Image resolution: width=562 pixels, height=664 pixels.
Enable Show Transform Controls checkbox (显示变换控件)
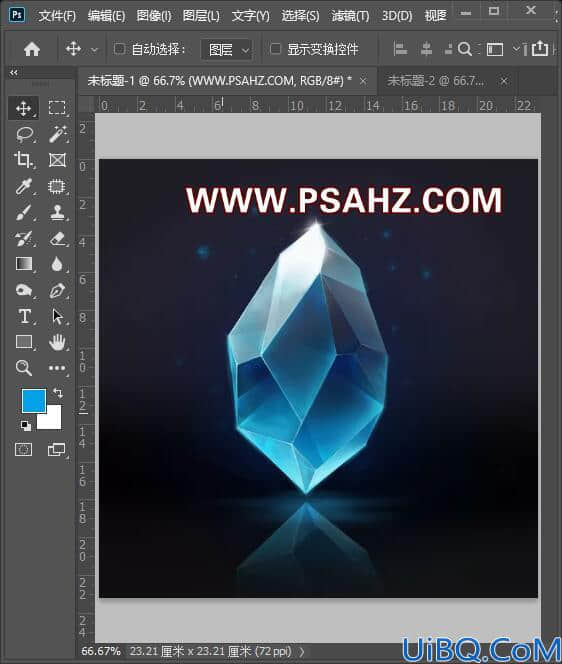tap(275, 49)
